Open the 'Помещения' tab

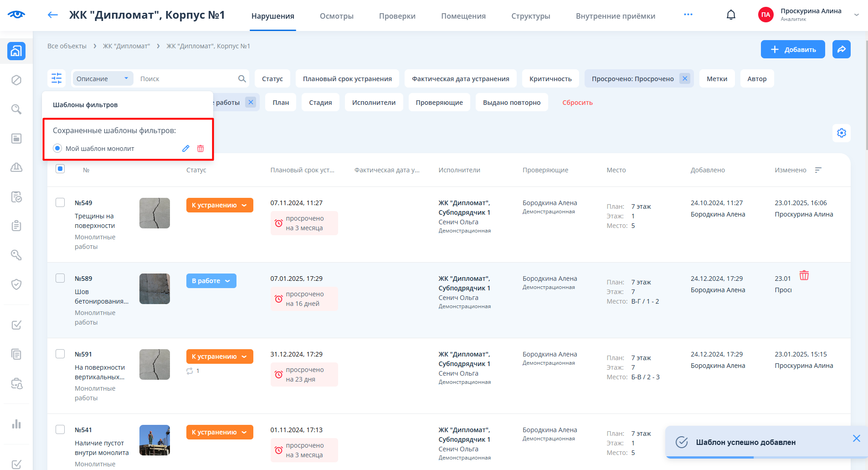(463, 16)
